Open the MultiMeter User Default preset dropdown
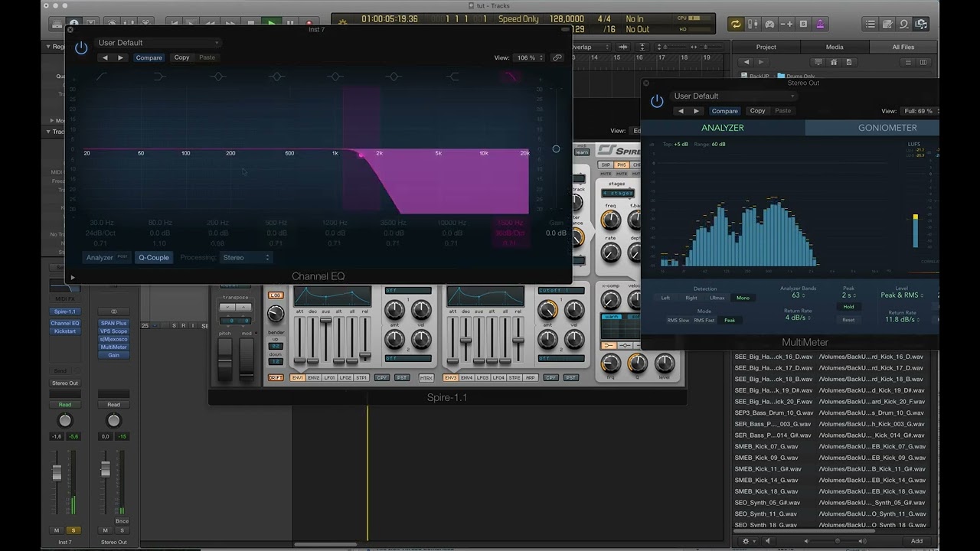The image size is (980, 551). (x=733, y=96)
